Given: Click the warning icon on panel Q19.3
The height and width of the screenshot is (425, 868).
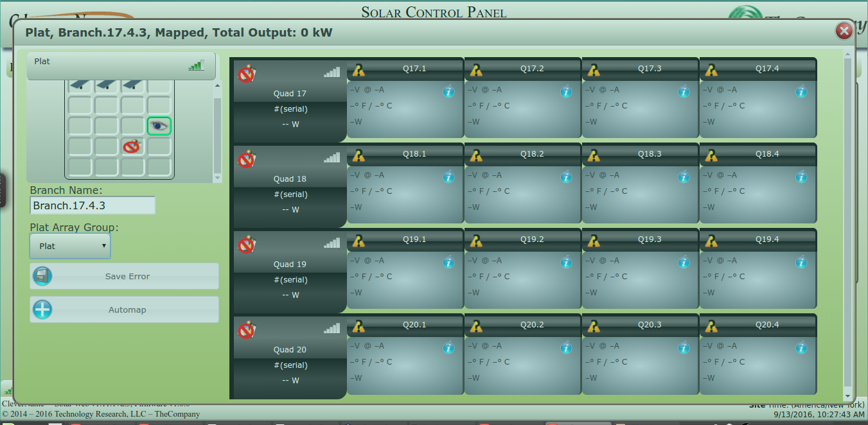Looking at the screenshot, I should (594, 241).
